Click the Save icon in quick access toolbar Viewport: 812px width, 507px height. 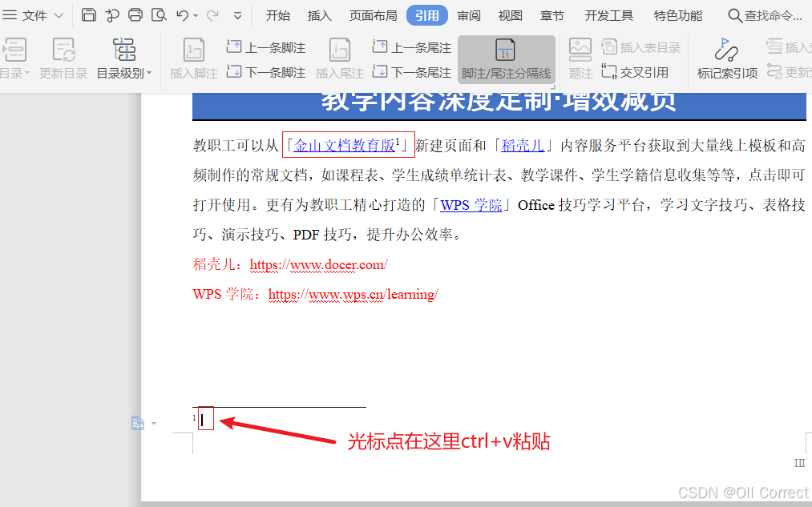[89, 15]
